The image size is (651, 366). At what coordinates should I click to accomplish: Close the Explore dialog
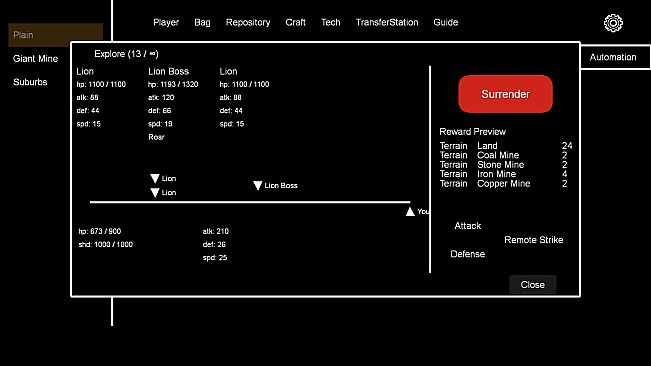533,285
